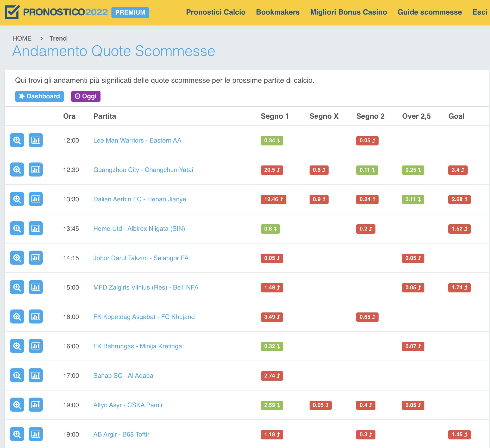
Task: Open magnifier icon for FK Kopetdag Asgabat row
Action: click(x=17, y=317)
